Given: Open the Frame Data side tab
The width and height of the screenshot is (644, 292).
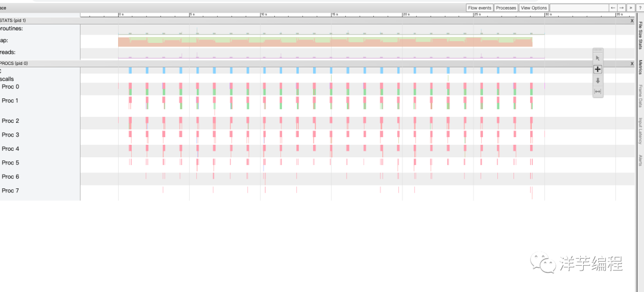Looking at the screenshot, I should pos(640,96).
